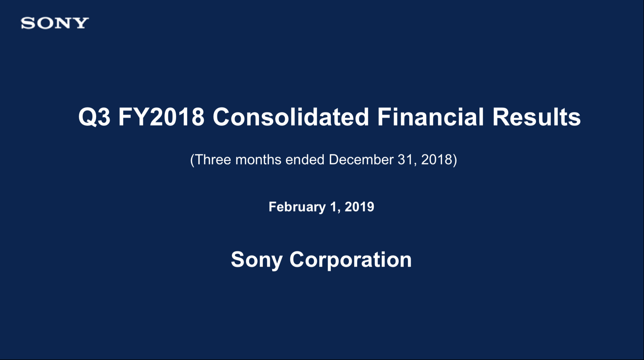Image resolution: width=644 pixels, height=360 pixels.
Task: Click the word "Results" in the title
Action: tap(537, 117)
